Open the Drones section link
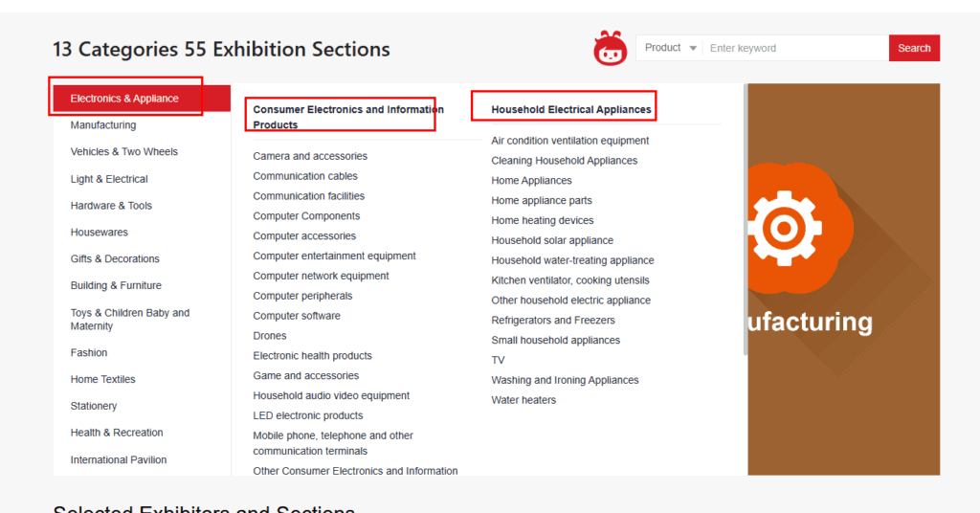 click(x=269, y=336)
